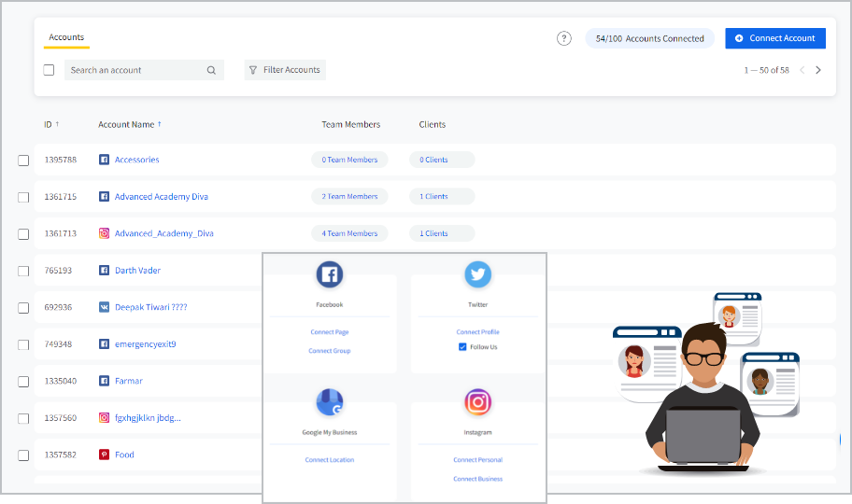Viewport: 852px width, 504px height.
Task: Open the Farmar account link
Action: (x=129, y=381)
